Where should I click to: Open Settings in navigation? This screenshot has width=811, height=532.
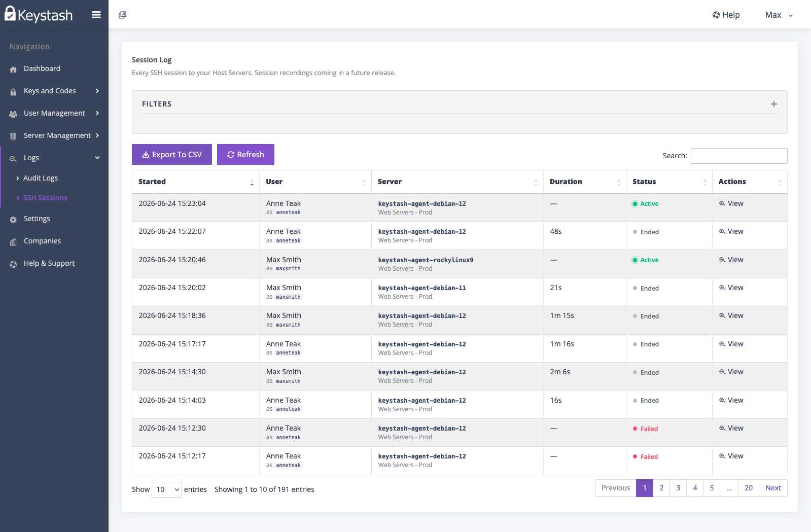click(x=37, y=219)
